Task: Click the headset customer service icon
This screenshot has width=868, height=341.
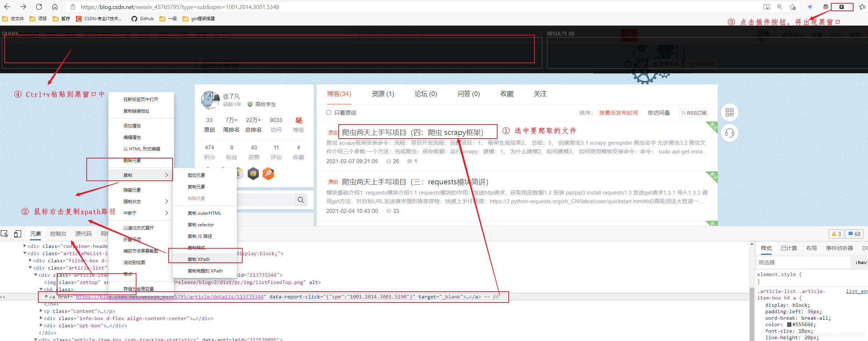Action: (x=730, y=134)
